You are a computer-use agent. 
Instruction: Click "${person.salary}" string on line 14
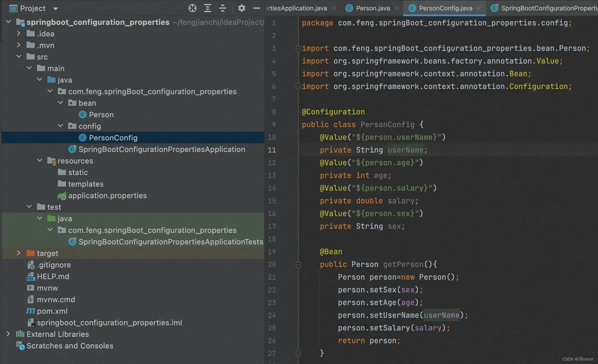[392, 188]
